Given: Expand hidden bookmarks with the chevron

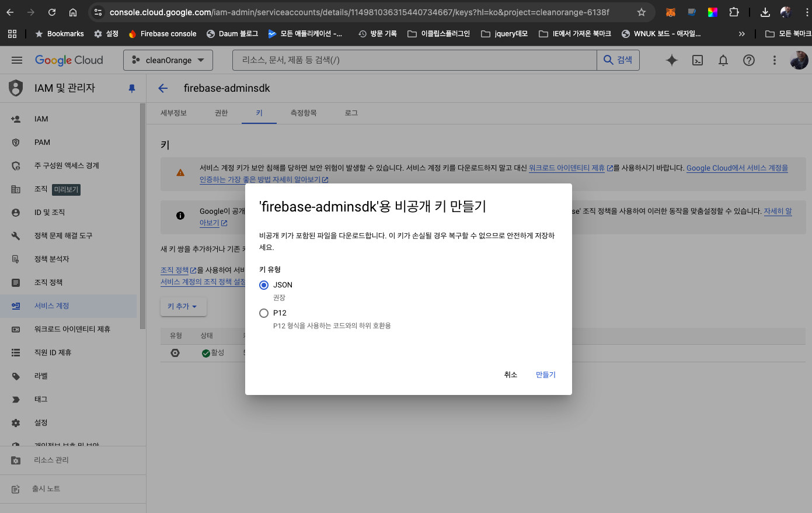Looking at the screenshot, I should coord(742,34).
